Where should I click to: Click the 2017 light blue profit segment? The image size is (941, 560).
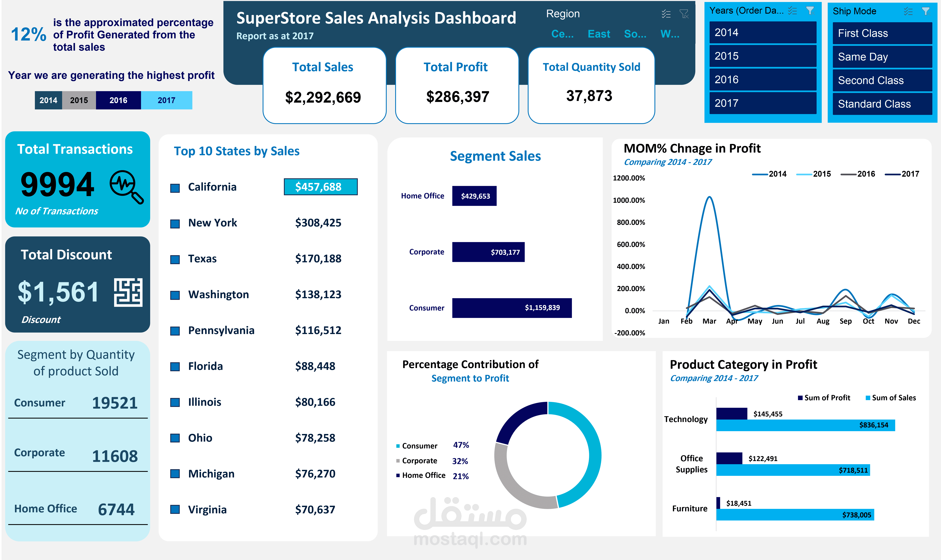pos(166,100)
